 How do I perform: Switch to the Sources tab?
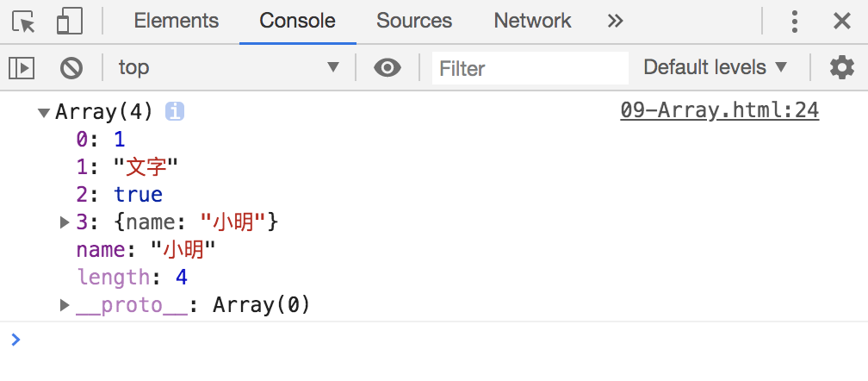point(414,21)
